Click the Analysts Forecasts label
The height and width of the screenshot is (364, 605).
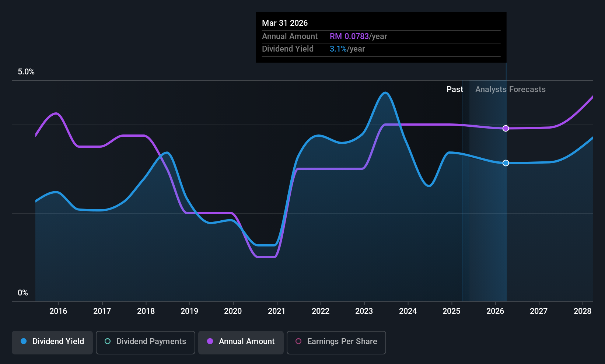(x=510, y=90)
